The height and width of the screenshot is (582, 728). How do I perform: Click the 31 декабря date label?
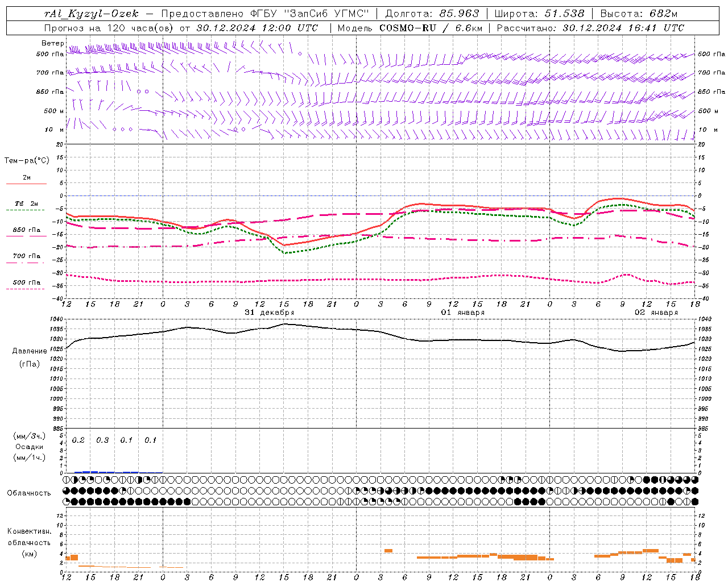[x=270, y=313]
